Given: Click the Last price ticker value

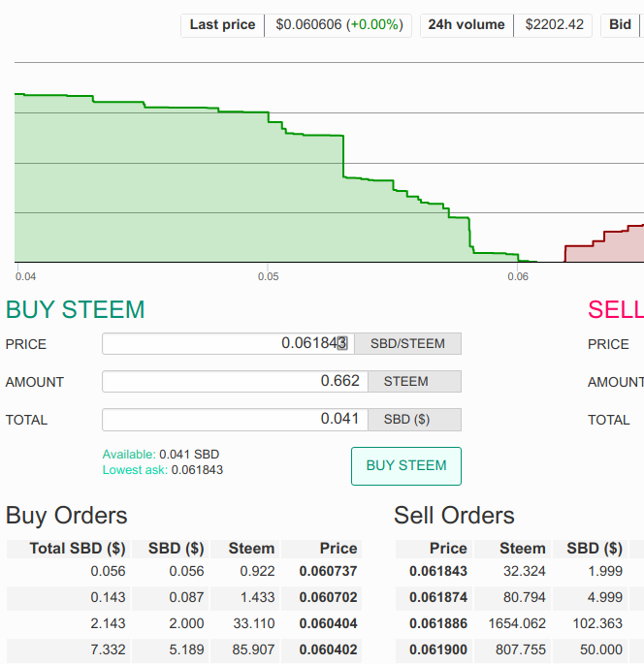Looking at the screenshot, I should click(x=338, y=24).
